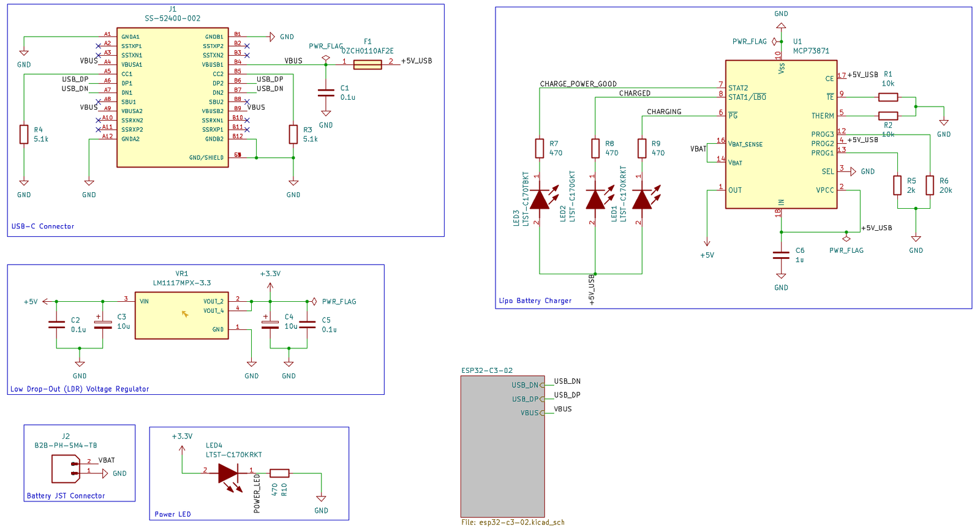The image size is (980, 532).
Task: Select the 'Battery JST Connector' label
Action: coord(66,496)
